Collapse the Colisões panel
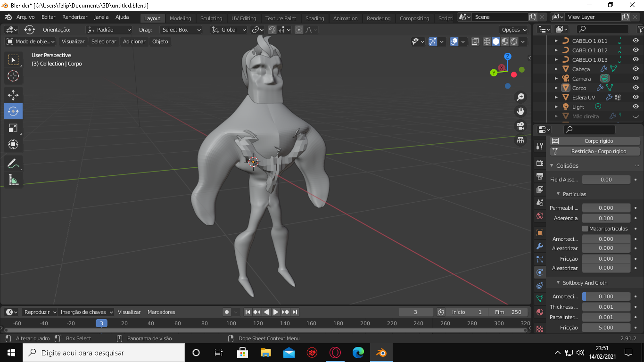644x362 pixels. point(552,165)
